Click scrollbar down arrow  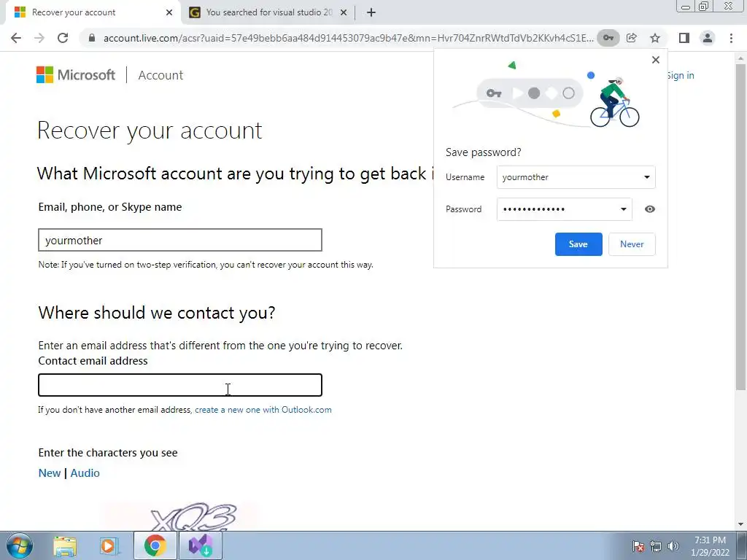pos(740,524)
